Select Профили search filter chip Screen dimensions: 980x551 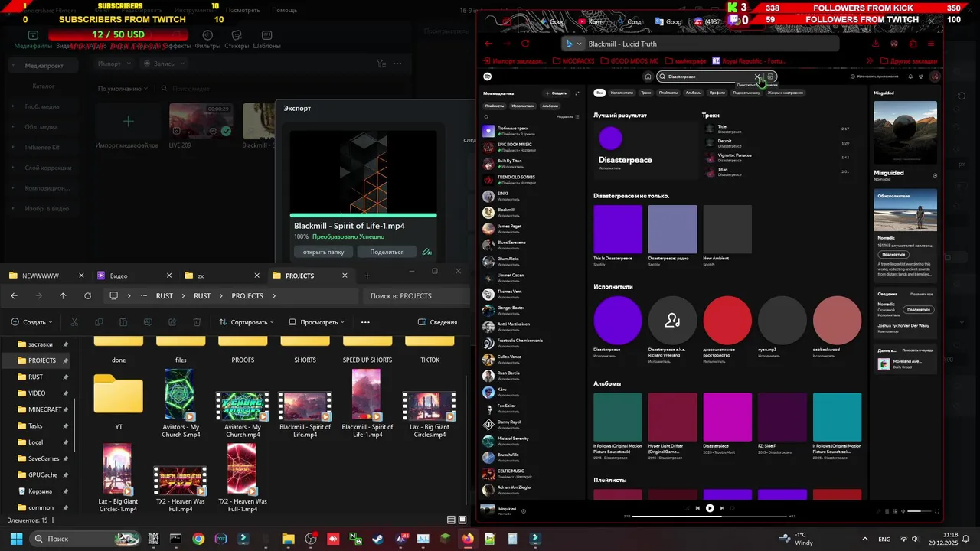[x=717, y=93]
